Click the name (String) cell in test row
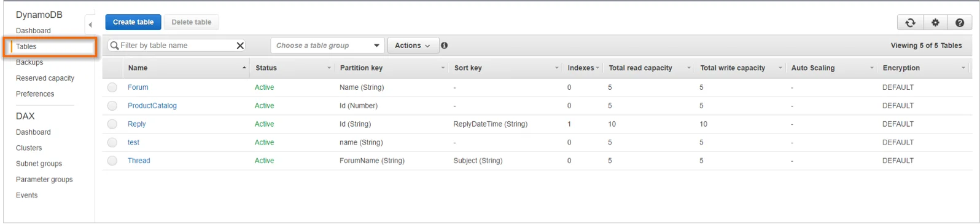980x224 pixels. pyautogui.click(x=361, y=142)
